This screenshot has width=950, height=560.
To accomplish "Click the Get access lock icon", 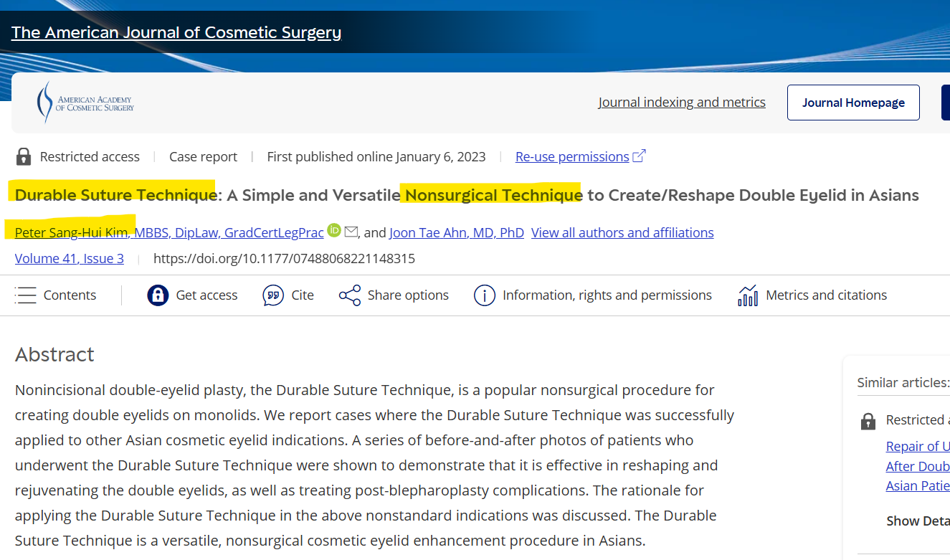I will coord(158,295).
